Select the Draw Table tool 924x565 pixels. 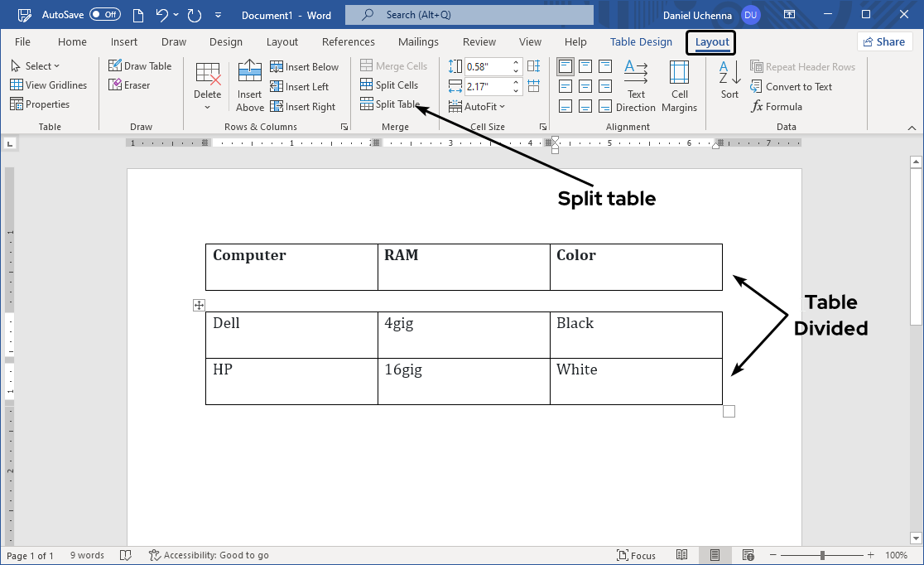[141, 65]
